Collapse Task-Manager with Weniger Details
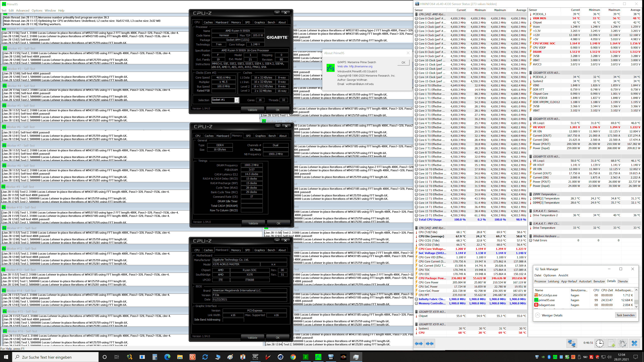Screen dimensions: 644x362 (549, 315)
